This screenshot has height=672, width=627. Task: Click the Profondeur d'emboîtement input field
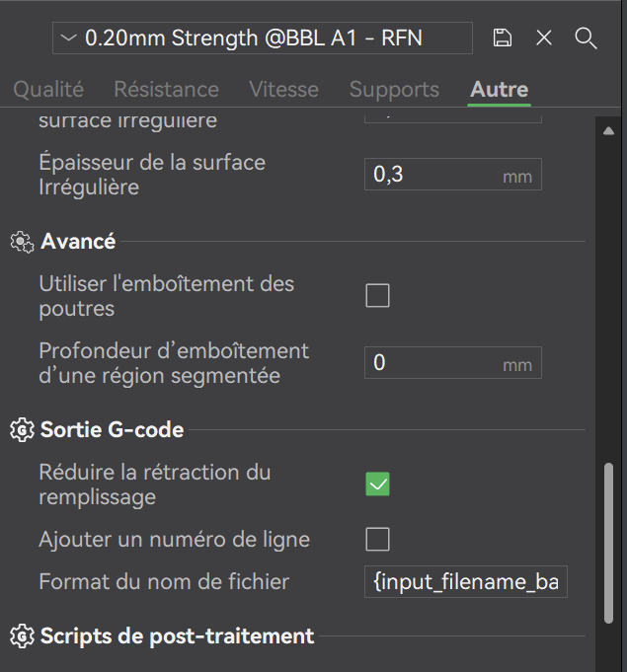[434, 363]
